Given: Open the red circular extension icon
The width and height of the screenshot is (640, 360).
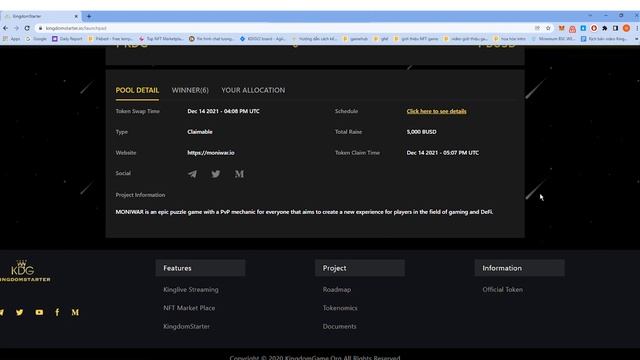Looking at the screenshot, I should pos(594,28).
